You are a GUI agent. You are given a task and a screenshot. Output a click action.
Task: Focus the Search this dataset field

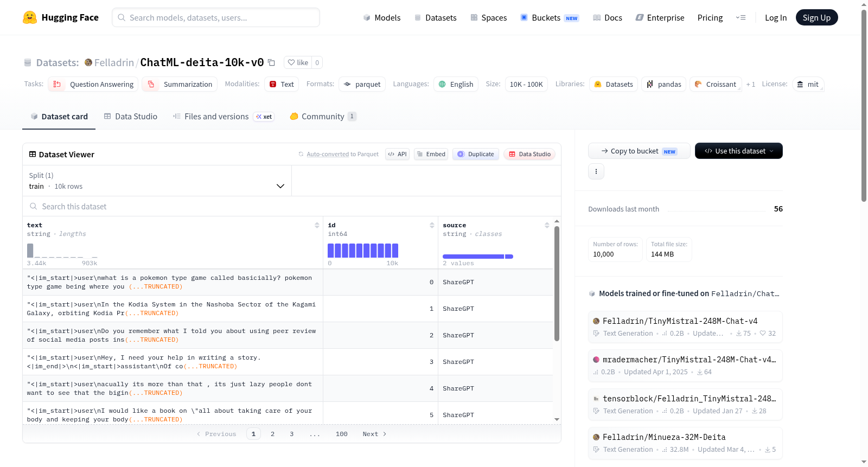pos(292,206)
